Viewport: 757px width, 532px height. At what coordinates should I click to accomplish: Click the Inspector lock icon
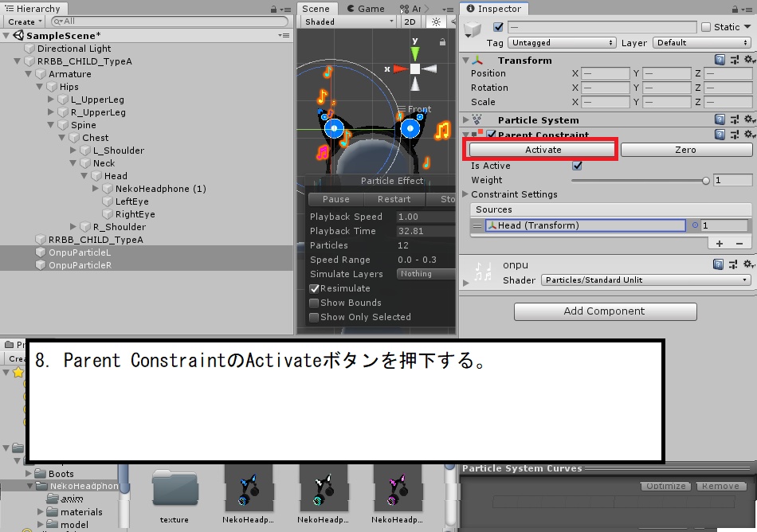tap(735, 9)
